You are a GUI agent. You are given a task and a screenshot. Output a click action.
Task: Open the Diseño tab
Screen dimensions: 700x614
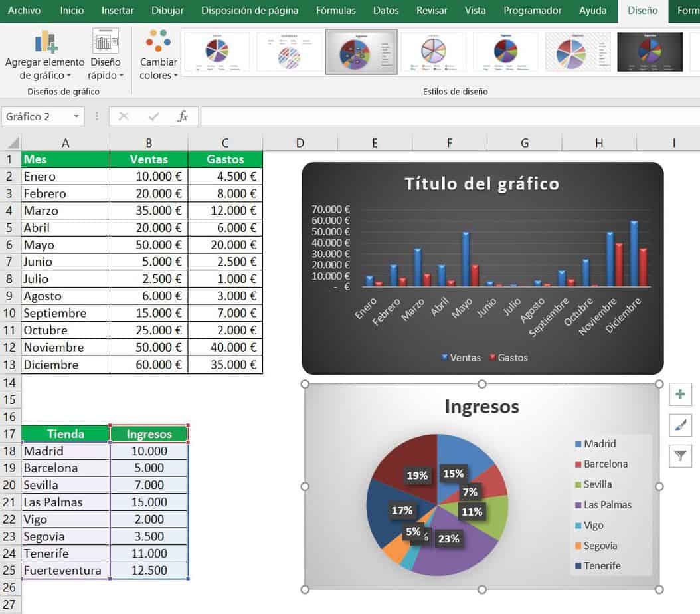point(642,10)
